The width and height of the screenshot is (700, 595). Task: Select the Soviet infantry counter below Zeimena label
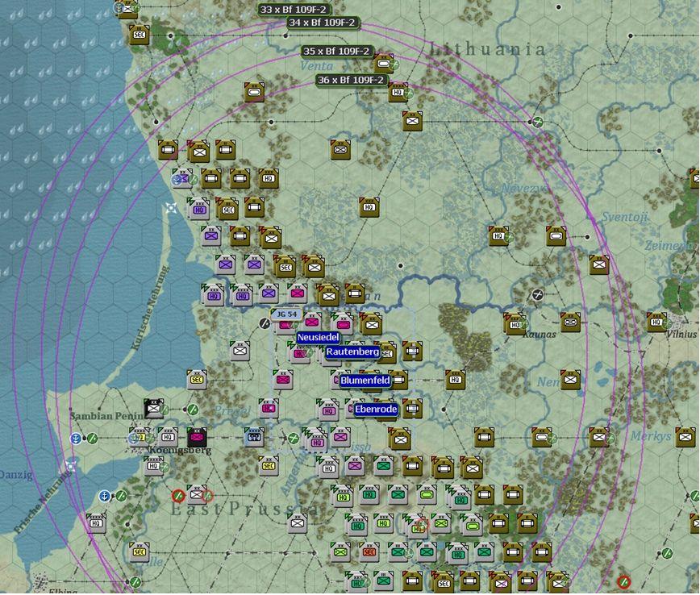tap(599, 264)
